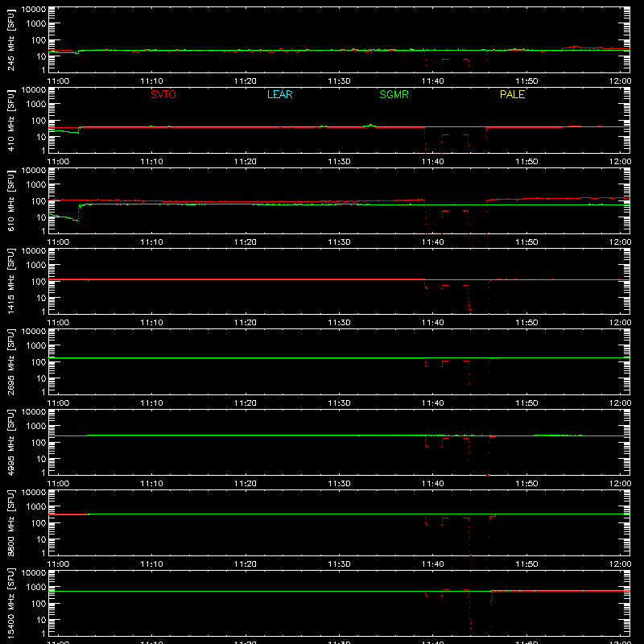Screen dimensions: 644x644
Task: Select the 8800 MHz [SFU] axis title
Action: [11, 522]
